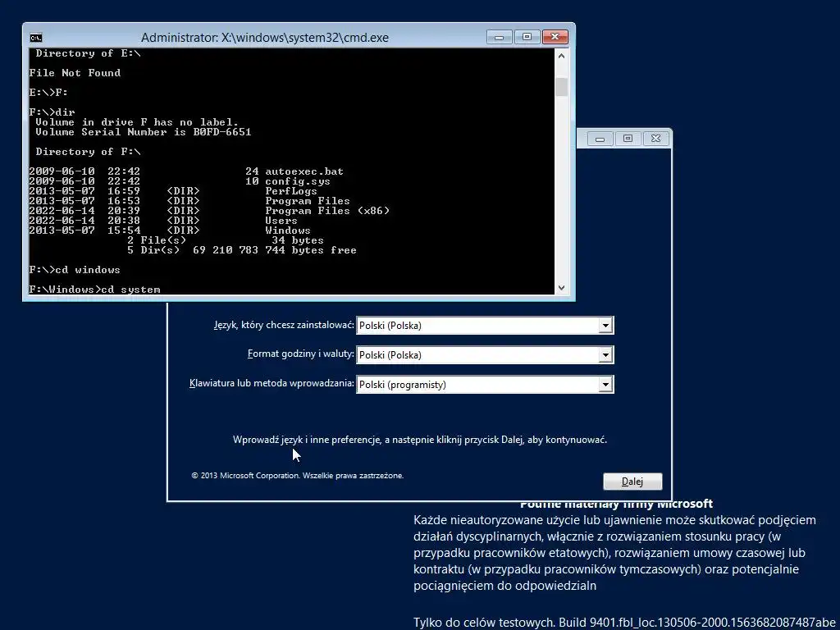This screenshot has height=630, width=840.
Task: Click scroll up arrow in cmd window
Action: (561, 56)
